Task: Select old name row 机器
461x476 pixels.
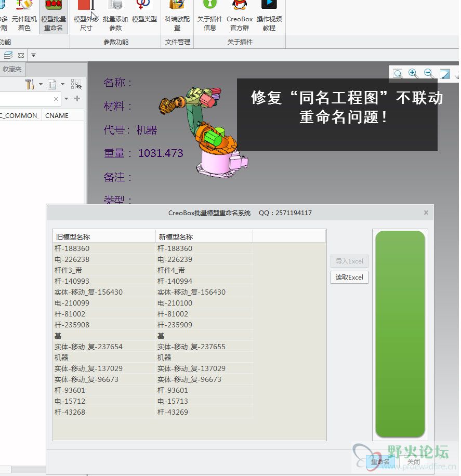Action: [104, 358]
